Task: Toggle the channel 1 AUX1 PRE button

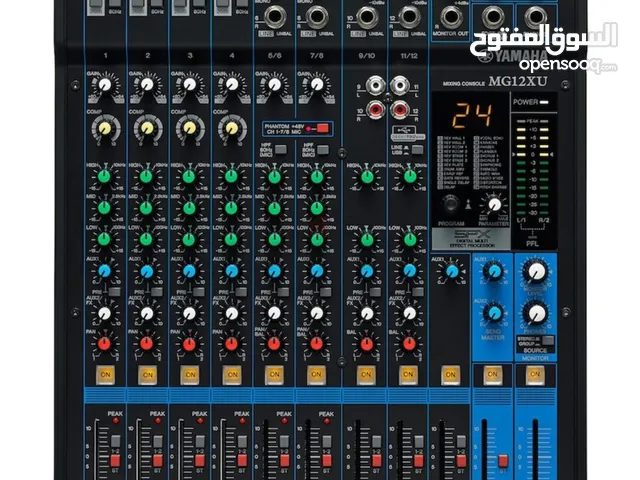Action: coord(114,292)
